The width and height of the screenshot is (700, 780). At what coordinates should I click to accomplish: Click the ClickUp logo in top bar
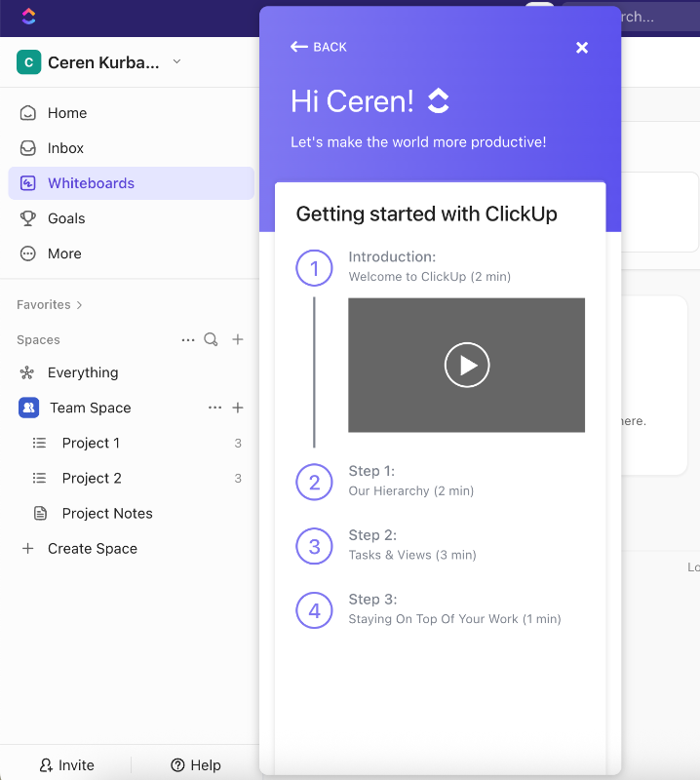[x=29, y=17]
